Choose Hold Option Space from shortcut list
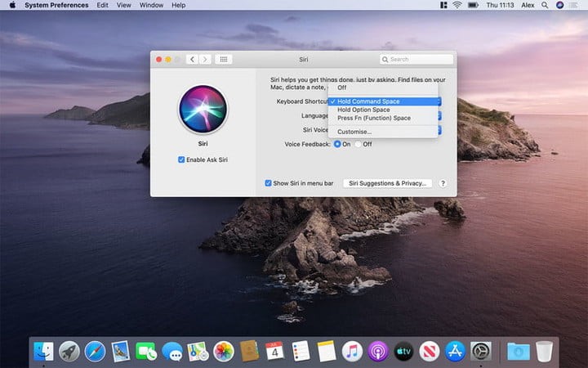This screenshot has width=588, height=368. [x=363, y=110]
